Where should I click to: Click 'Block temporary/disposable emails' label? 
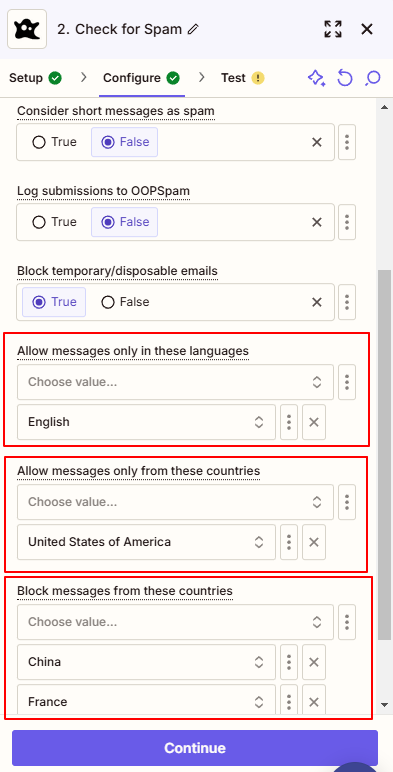(117, 271)
